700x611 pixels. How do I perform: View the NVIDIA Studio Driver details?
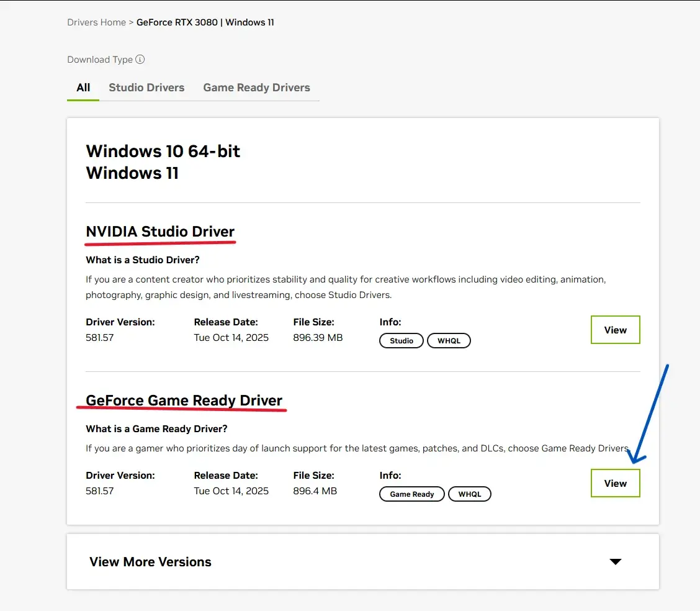click(x=615, y=330)
